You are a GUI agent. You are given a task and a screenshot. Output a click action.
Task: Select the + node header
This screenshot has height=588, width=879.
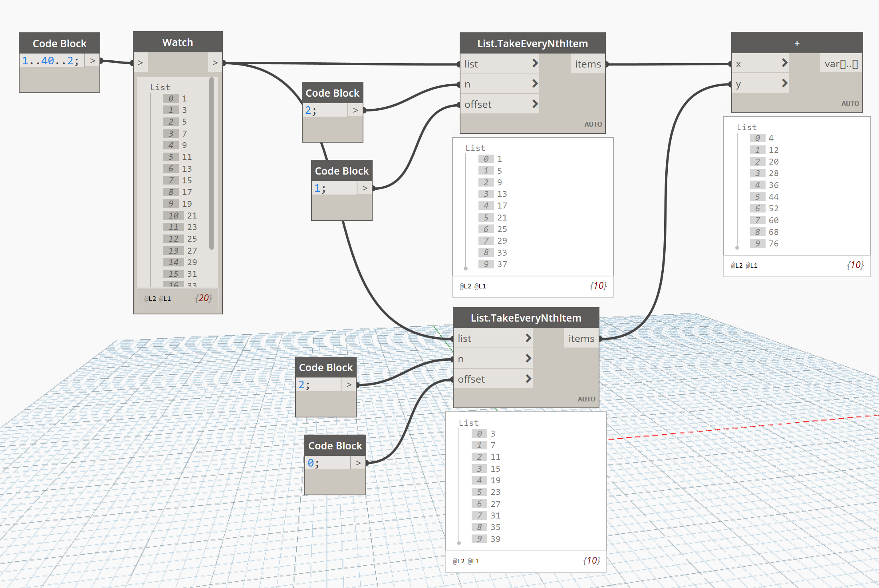coord(796,43)
